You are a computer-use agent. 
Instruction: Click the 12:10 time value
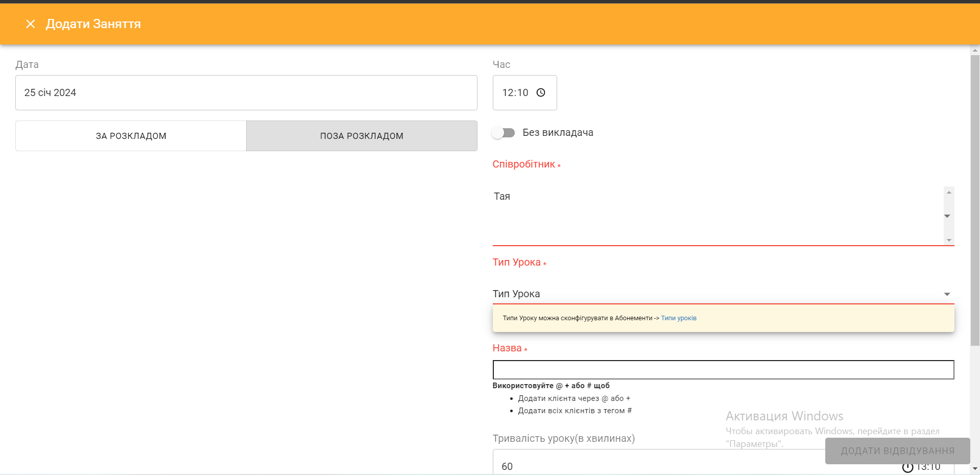coord(515,93)
